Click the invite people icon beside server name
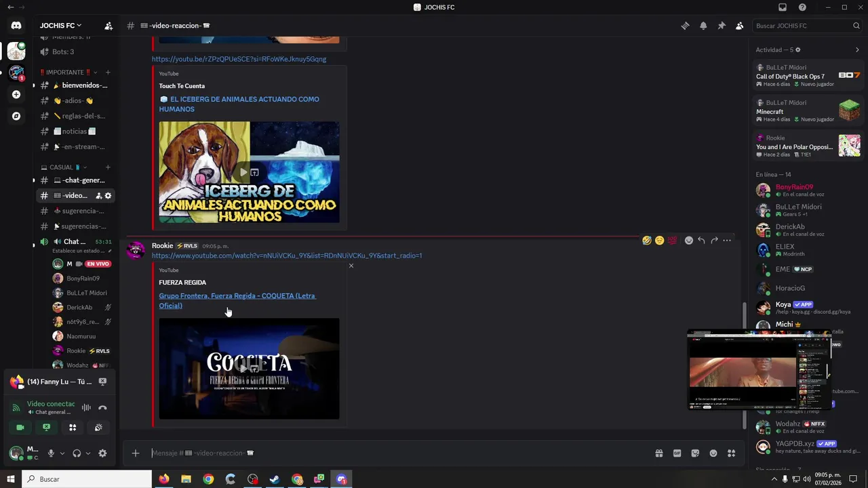Viewport: 868px width, 488px height. (108, 26)
